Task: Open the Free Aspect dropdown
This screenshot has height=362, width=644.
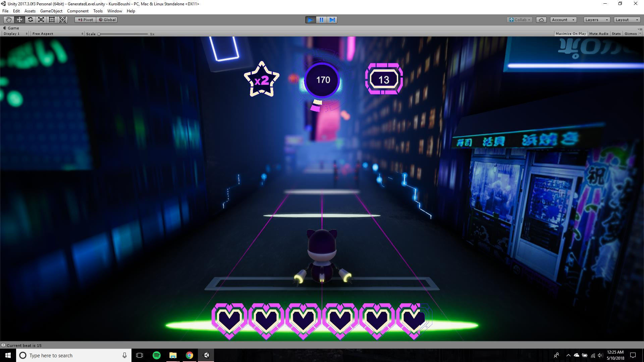Action: pos(57,34)
